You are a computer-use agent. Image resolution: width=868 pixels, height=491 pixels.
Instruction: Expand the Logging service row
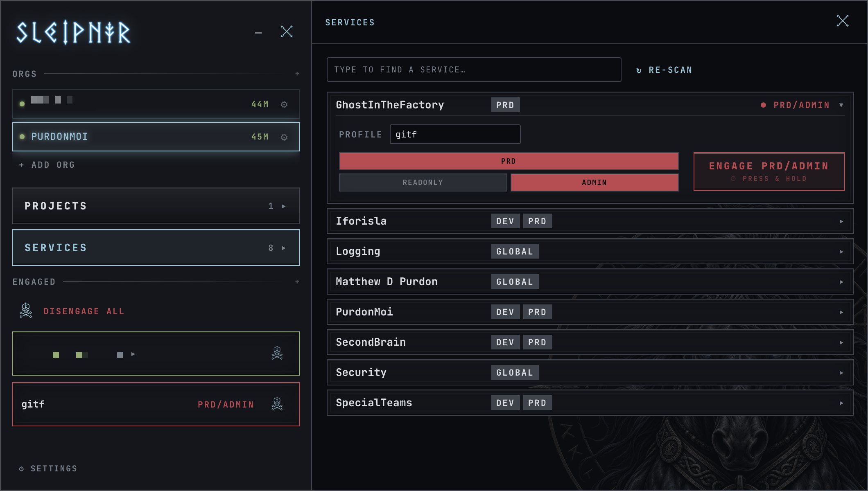click(x=841, y=252)
